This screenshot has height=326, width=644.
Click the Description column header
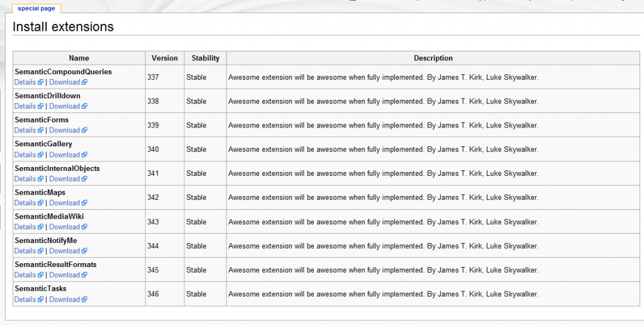point(433,58)
